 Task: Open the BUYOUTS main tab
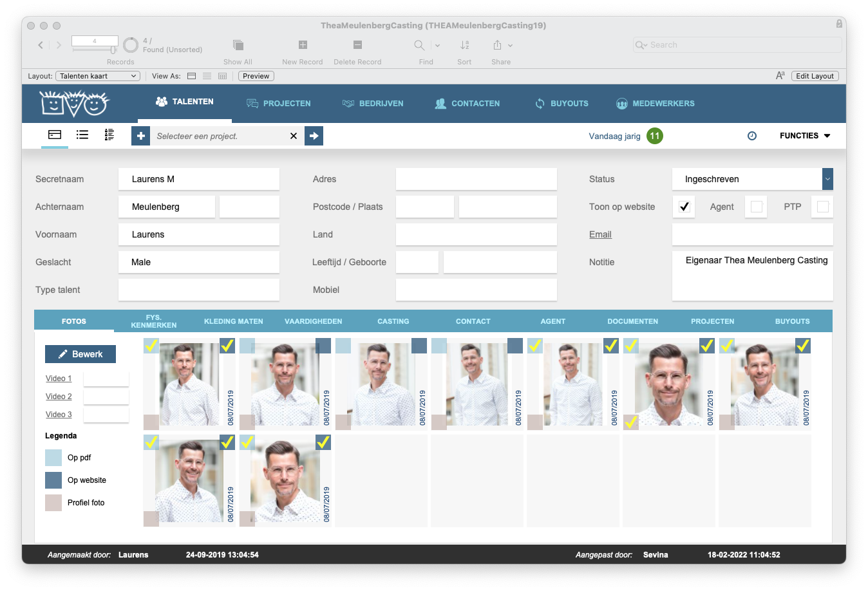pos(561,103)
